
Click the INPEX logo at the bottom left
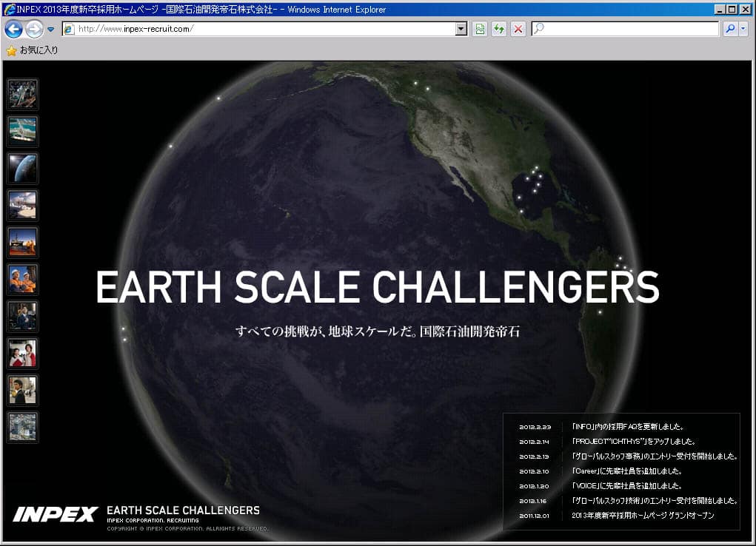point(56,515)
